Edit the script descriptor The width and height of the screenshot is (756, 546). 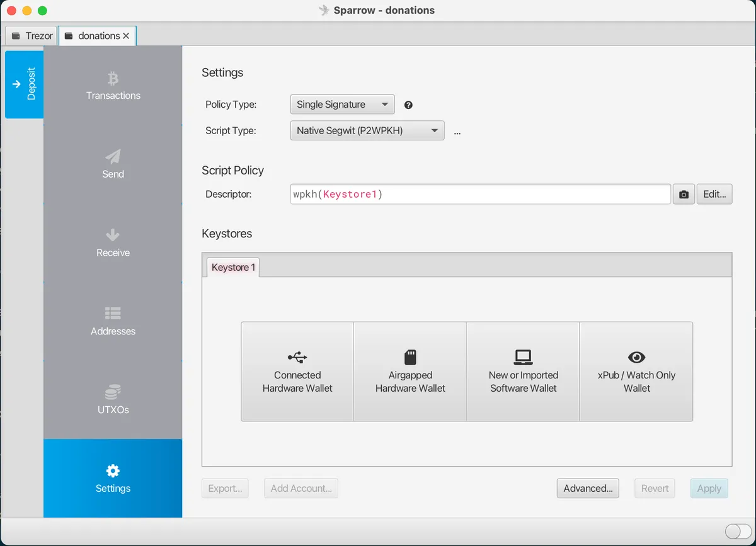pyautogui.click(x=714, y=195)
